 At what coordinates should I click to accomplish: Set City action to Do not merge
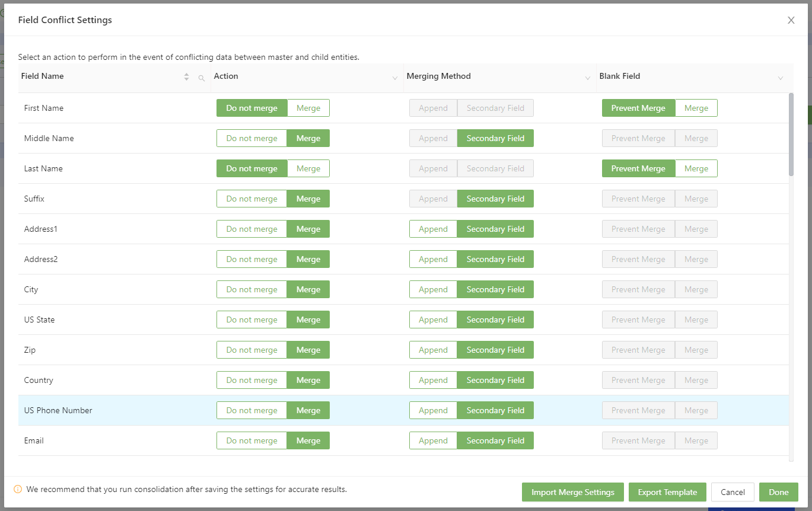click(251, 289)
